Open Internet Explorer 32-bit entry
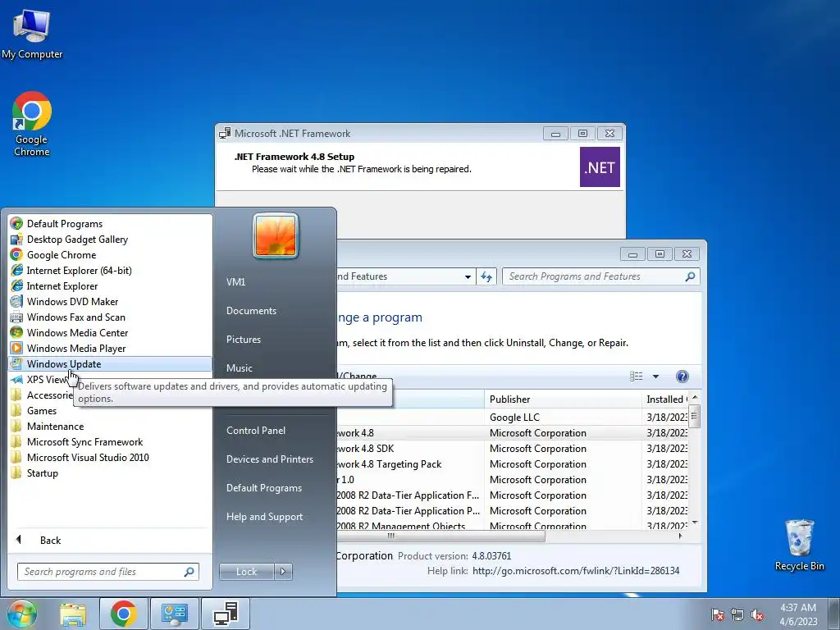 110,286
